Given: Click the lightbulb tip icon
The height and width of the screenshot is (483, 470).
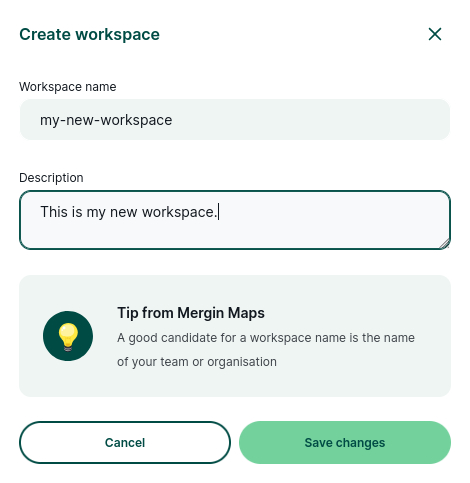Looking at the screenshot, I should point(68,336).
